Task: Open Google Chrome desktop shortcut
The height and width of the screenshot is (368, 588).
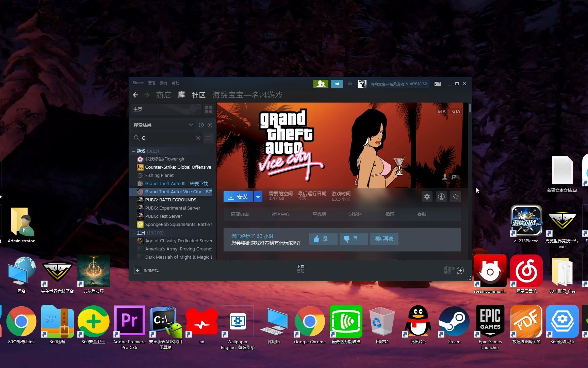Action: click(310, 325)
